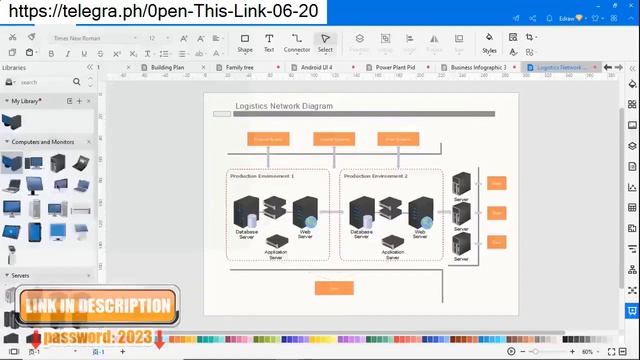Toggle Italic formatting
Image resolution: width=640 pixels, height=360 pixels.
point(68,53)
